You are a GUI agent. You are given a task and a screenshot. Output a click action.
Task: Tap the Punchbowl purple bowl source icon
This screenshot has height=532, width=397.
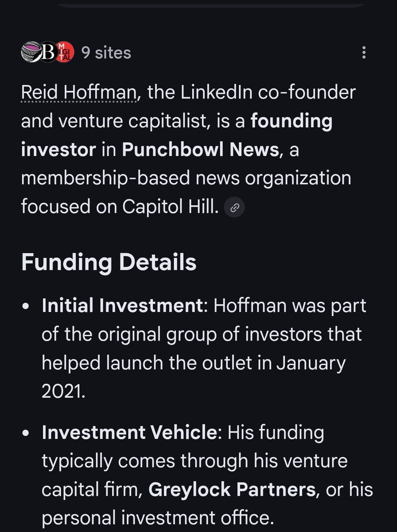(x=31, y=53)
